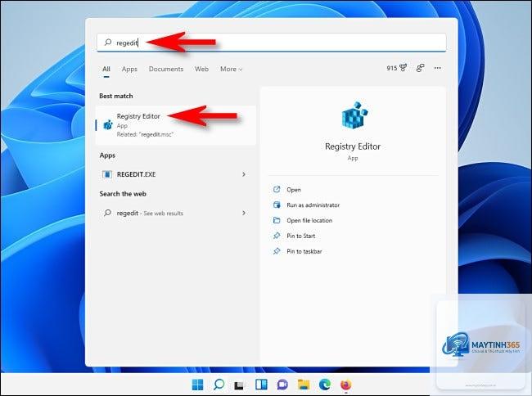Expand the REGEDIT.EXE result chevron
The height and width of the screenshot is (396, 532).
244,174
